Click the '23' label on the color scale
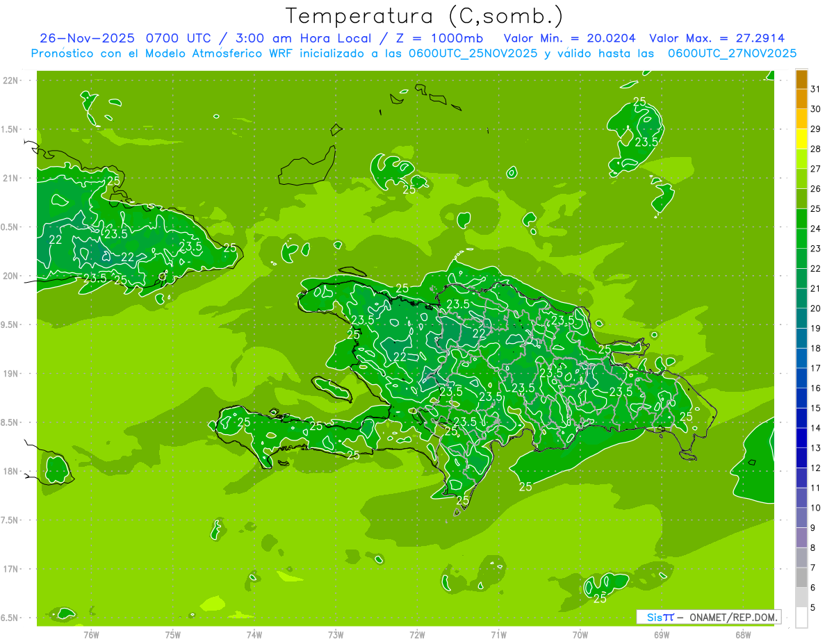The image size is (834, 644). click(816, 249)
